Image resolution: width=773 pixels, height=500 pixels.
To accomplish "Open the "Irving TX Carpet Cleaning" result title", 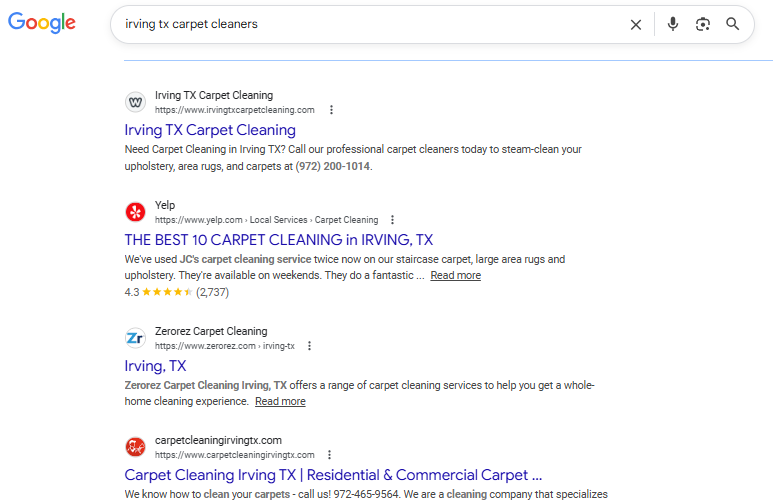I will click(210, 130).
